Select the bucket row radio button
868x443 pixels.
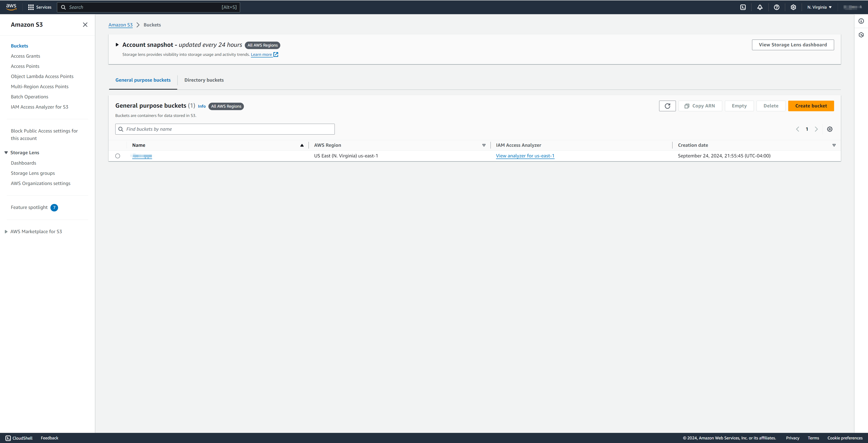118,156
